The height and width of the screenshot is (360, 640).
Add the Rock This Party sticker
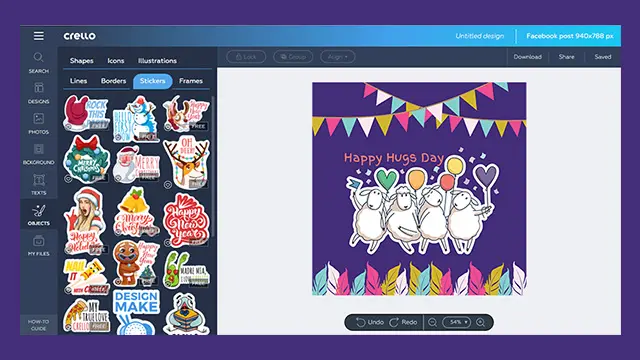87,113
